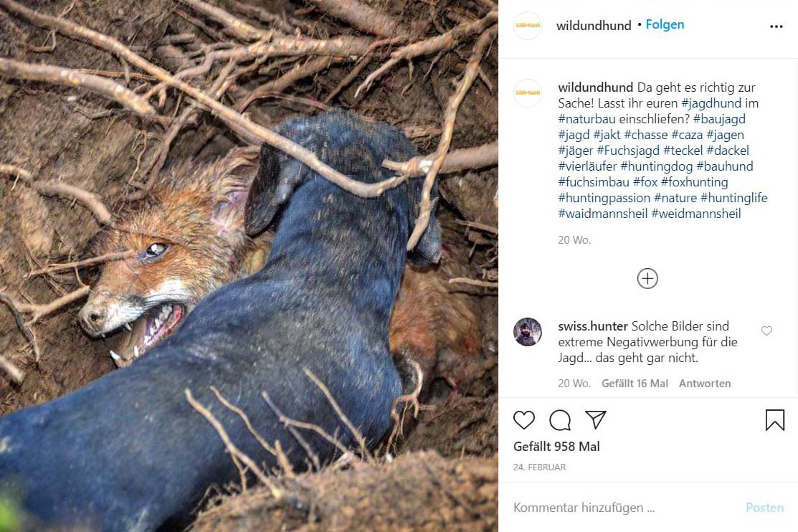Image resolution: width=798 pixels, height=532 pixels.
Task: Load more comments with the plus circle
Action: click(x=647, y=278)
